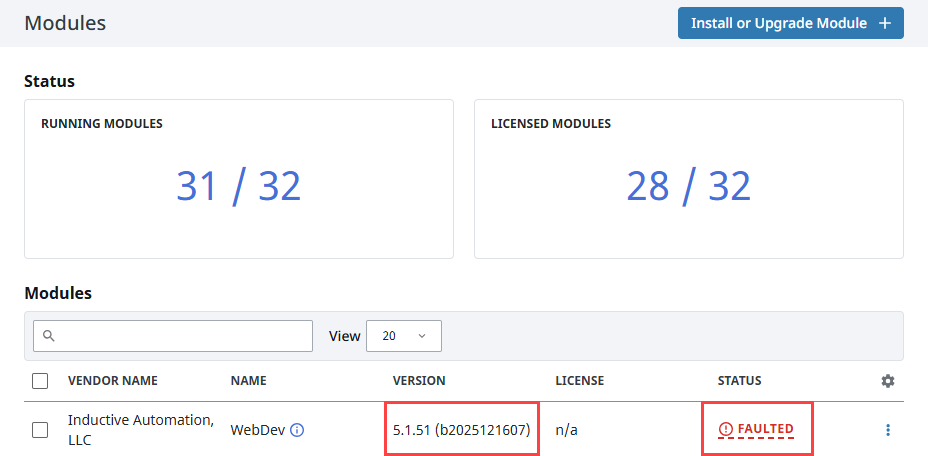Open the FAULTED status link
This screenshot has width=928, height=456.
coord(765,429)
